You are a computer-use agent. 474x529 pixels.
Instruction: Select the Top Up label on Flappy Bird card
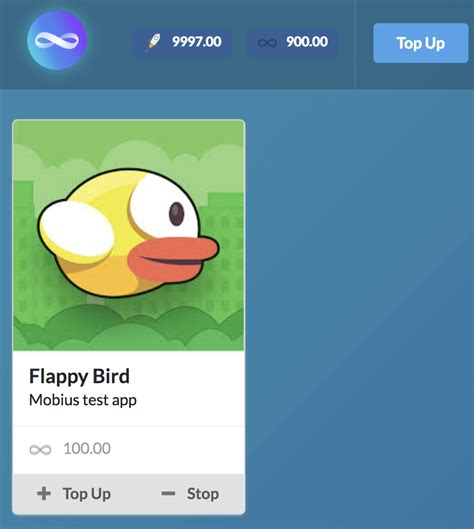pos(87,494)
